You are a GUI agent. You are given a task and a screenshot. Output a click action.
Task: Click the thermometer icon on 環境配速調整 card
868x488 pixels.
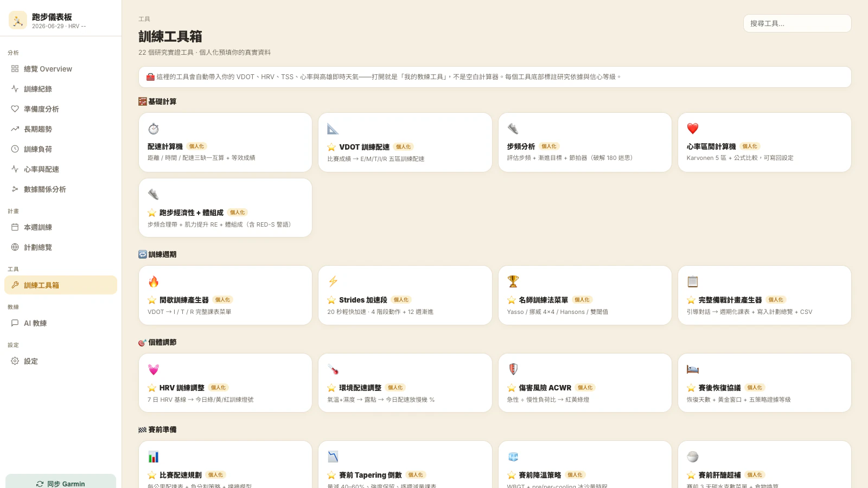click(x=333, y=369)
